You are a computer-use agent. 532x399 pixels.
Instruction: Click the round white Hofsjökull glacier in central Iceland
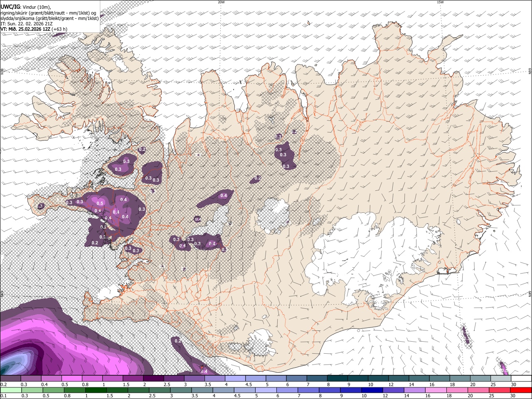(273, 216)
